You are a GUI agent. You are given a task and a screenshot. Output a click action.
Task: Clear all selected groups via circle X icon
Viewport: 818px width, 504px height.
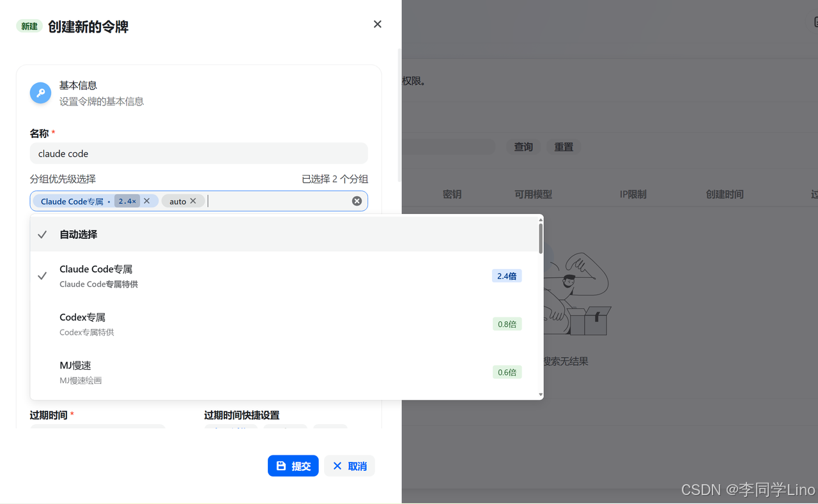[x=357, y=201]
